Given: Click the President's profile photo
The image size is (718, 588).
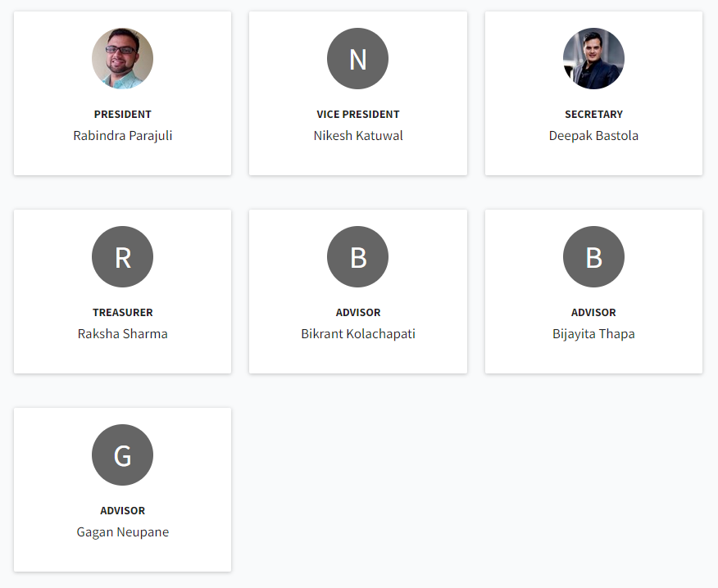Looking at the screenshot, I should 122,59.
